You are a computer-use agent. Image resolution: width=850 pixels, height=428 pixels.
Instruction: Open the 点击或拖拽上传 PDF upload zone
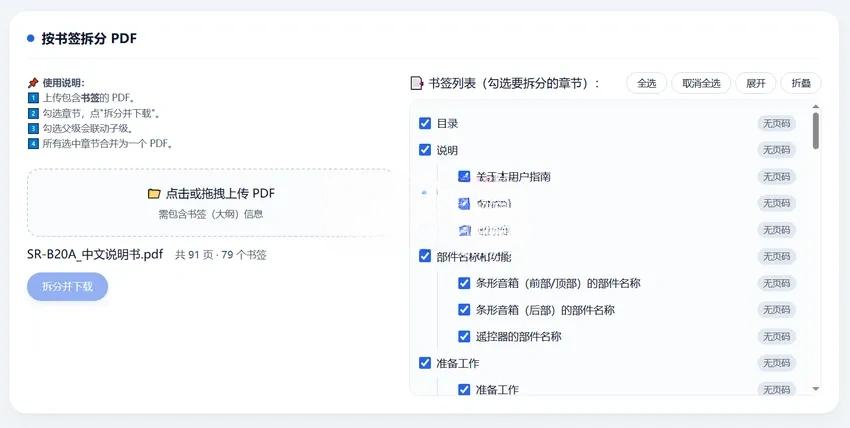point(210,202)
